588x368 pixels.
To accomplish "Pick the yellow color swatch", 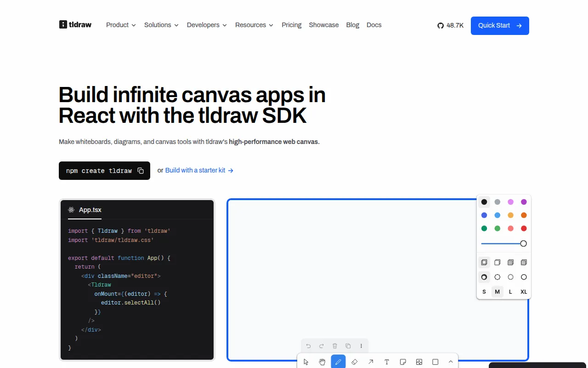I will (x=510, y=215).
